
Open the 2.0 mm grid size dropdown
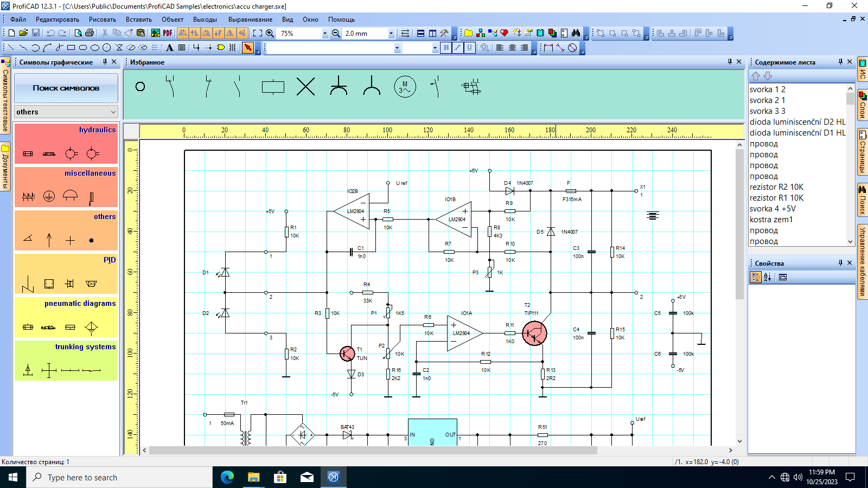coord(391,34)
